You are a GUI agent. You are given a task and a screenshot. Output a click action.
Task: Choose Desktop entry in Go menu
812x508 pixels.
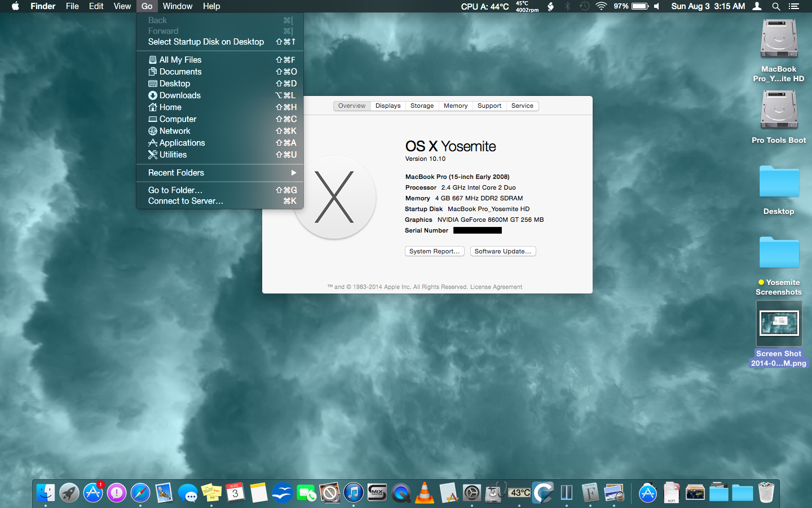pos(220,84)
